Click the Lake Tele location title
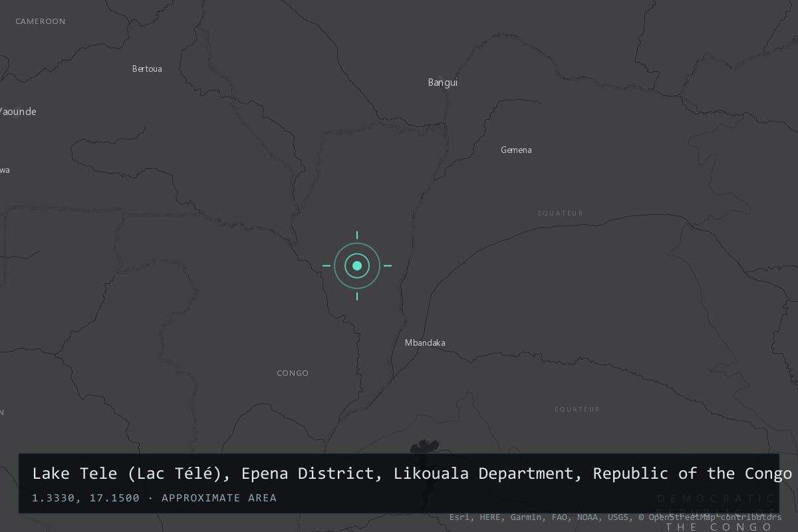 coord(412,473)
